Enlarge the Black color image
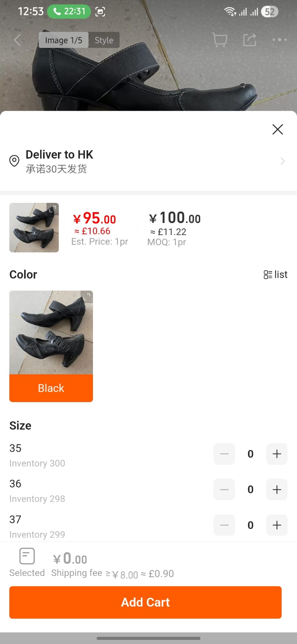Viewport: 297px width, 644px height. [x=87, y=297]
